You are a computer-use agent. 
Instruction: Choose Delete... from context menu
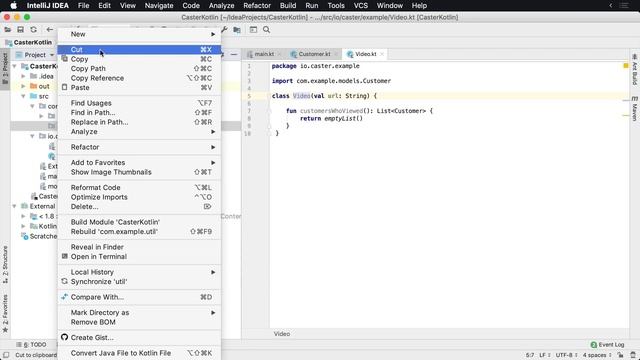(139, 207)
